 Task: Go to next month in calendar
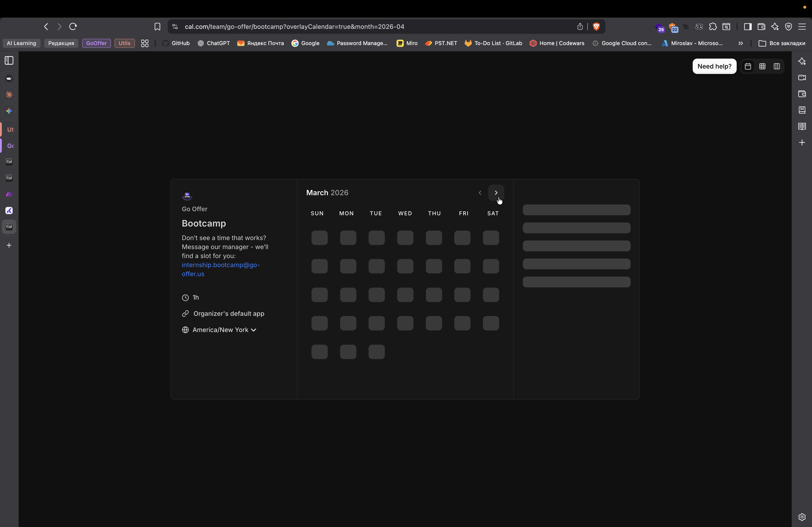pyautogui.click(x=496, y=193)
